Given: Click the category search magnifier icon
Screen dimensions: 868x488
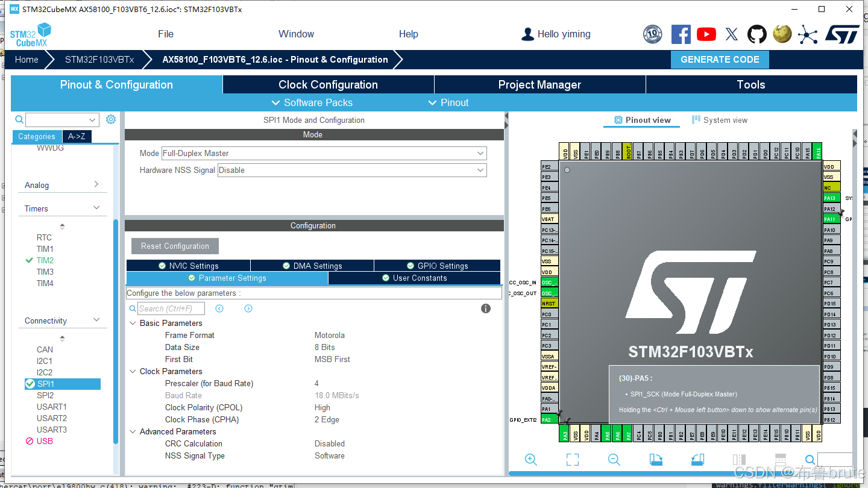Looking at the screenshot, I should pyautogui.click(x=19, y=120).
